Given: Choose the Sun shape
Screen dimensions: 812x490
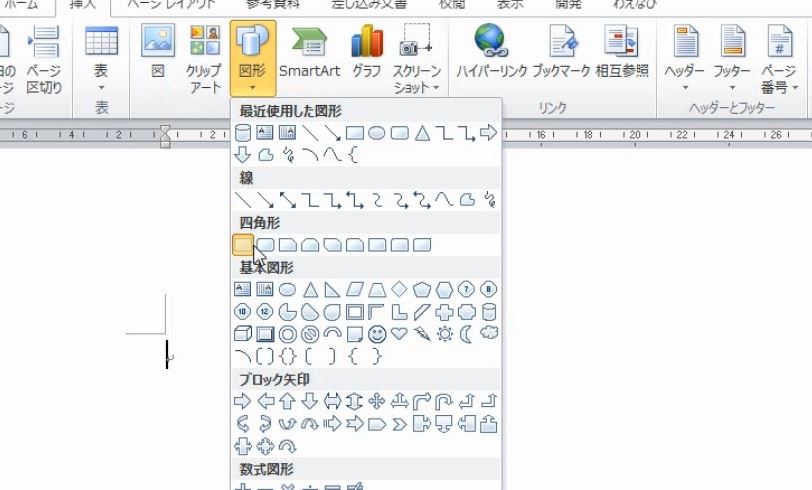Looking at the screenshot, I should tap(444, 334).
